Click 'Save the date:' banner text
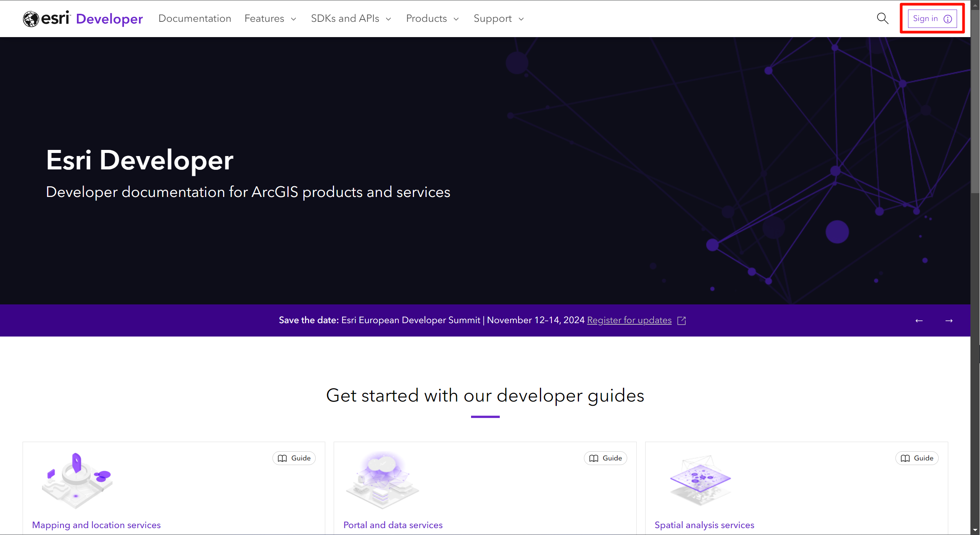 click(x=309, y=320)
